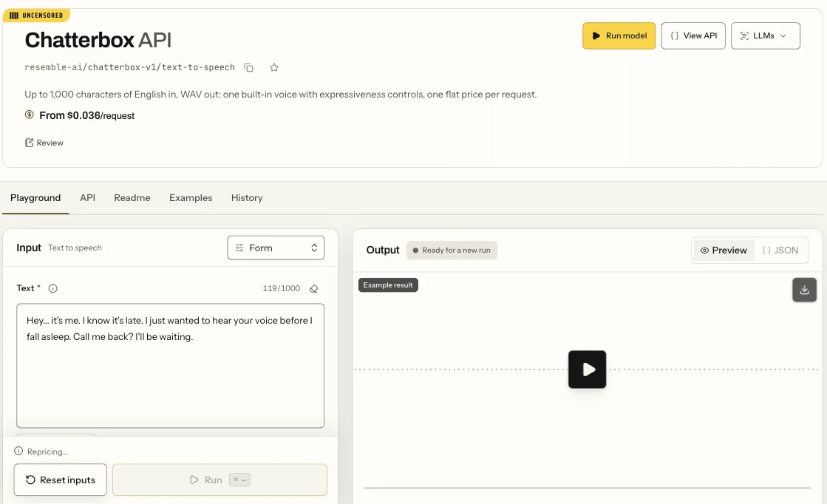Click the Example result label
827x504 pixels.
point(388,285)
